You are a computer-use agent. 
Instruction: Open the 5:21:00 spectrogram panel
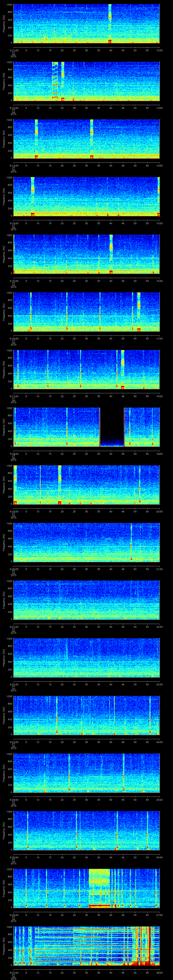coord(87,600)
